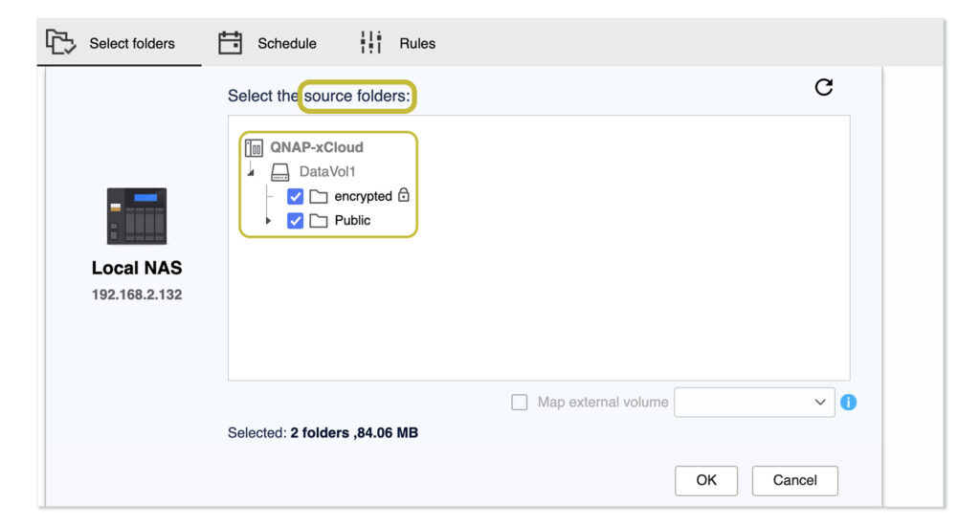Click the Public folder icon

coord(320,221)
